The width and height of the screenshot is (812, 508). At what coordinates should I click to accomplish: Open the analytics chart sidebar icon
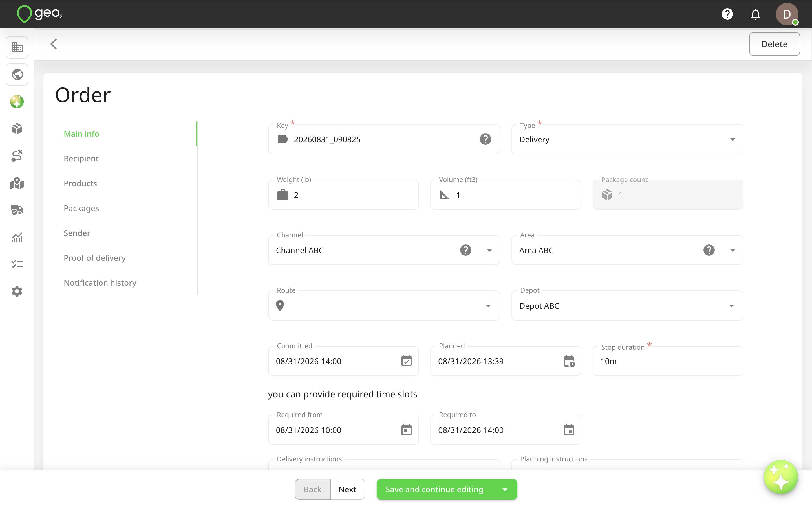coord(17,237)
